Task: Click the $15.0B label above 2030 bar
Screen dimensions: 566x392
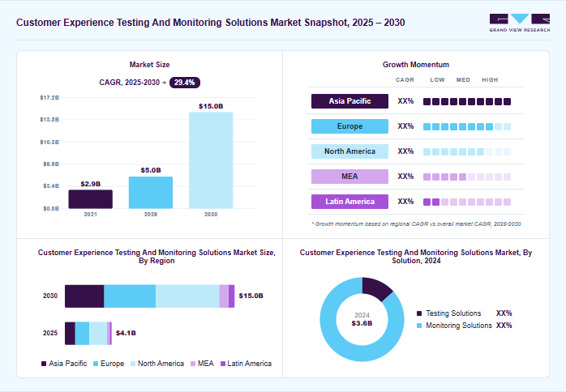Action: [x=211, y=106]
